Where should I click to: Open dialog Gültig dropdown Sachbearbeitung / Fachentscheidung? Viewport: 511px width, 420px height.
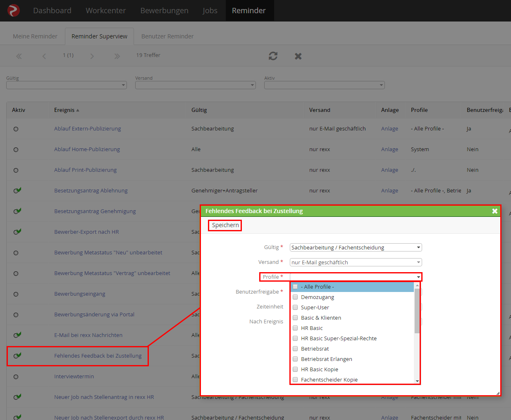tap(356, 247)
